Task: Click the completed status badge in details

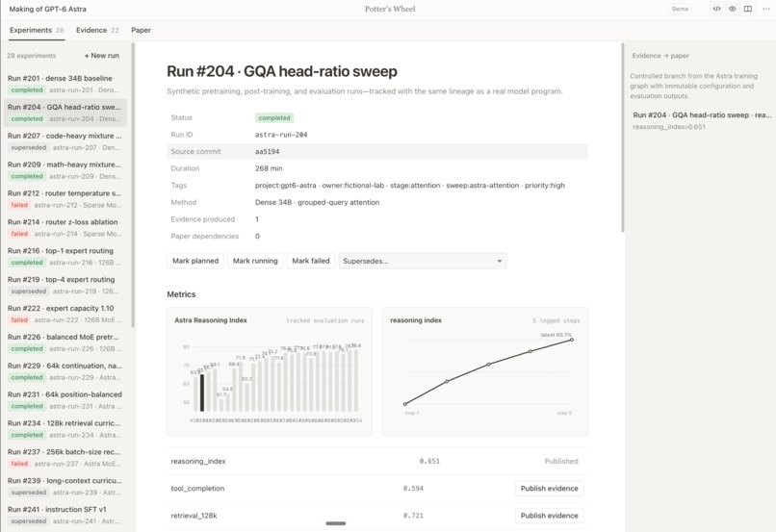Action: (x=274, y=117)
